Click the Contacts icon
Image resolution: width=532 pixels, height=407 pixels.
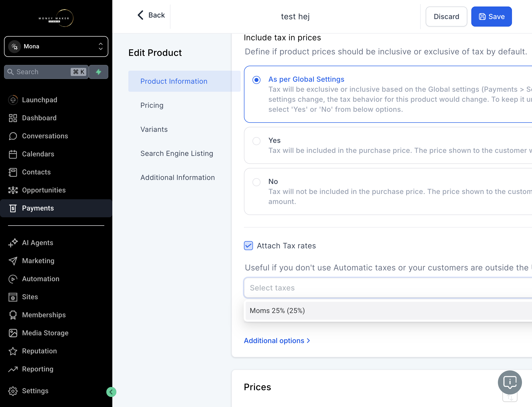[13, 172]
